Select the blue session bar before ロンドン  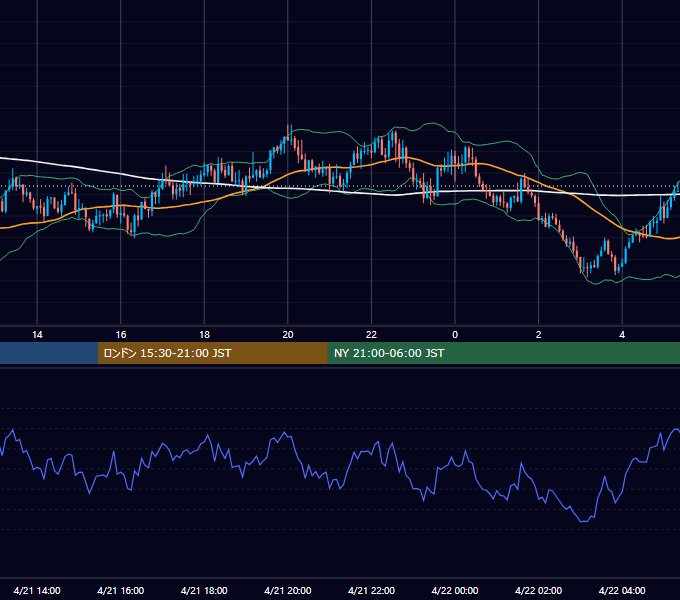coord(49,353)
